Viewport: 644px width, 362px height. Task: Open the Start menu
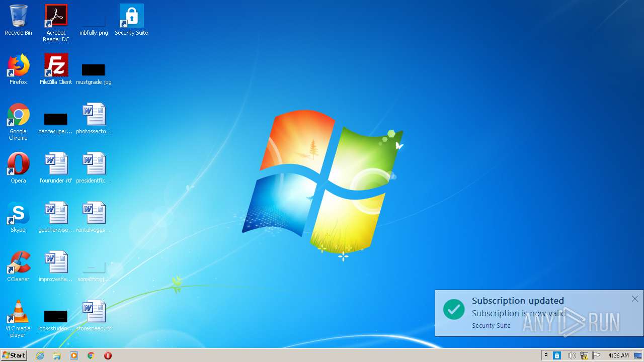pos(14,355)
